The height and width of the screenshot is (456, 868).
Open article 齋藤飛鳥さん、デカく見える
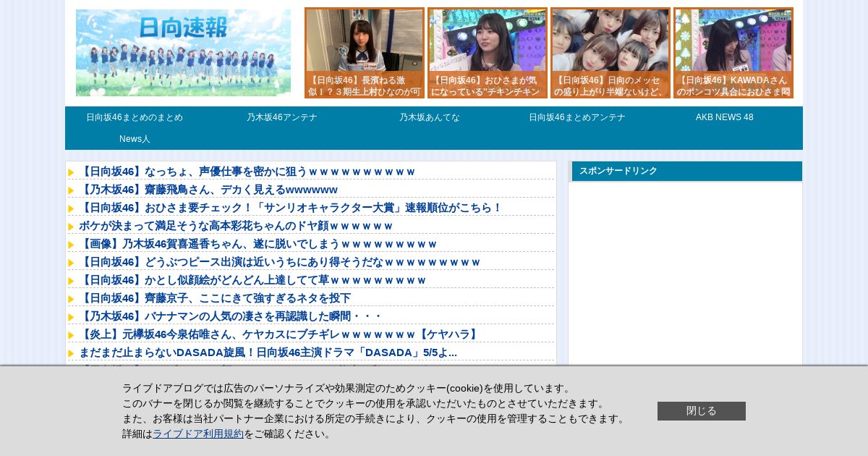click(x=208, y=190)
